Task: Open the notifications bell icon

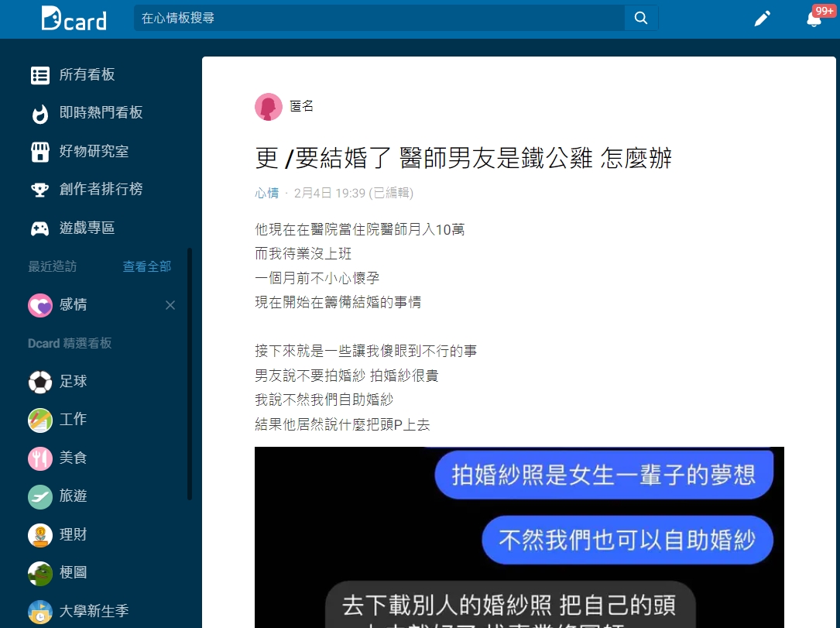Action: [x=814, y=19]
